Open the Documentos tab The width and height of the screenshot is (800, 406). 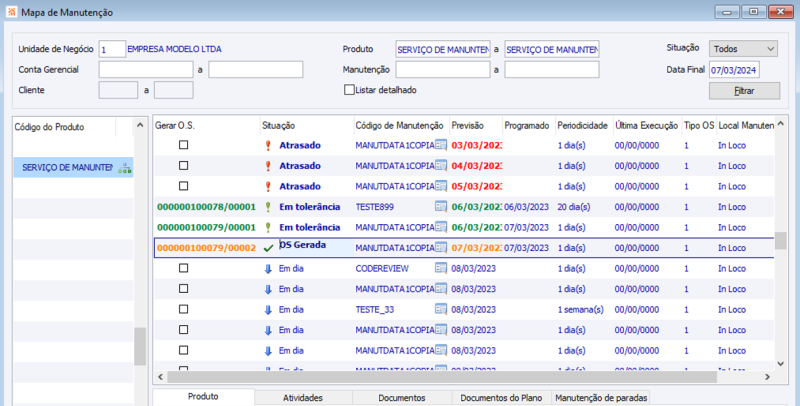point(402,398)
